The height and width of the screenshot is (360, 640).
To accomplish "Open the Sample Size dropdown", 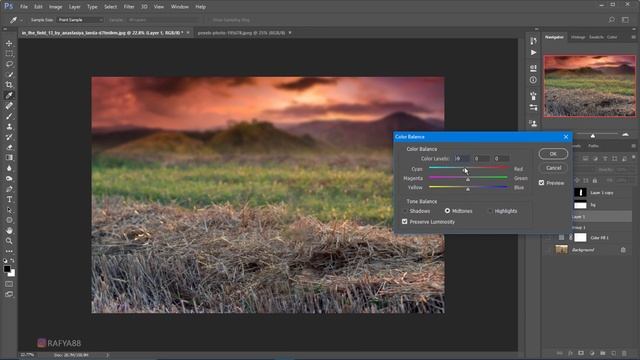I will point(80,20).
